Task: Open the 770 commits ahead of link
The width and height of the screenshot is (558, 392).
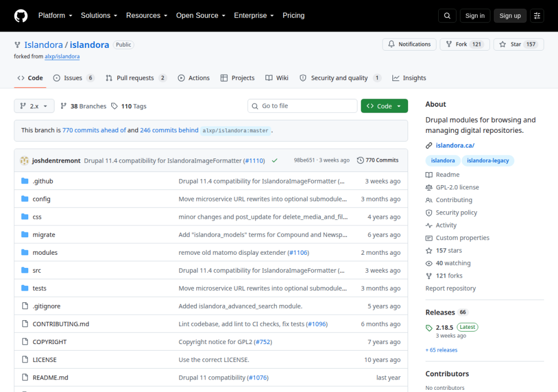Action: coord(94,130)
